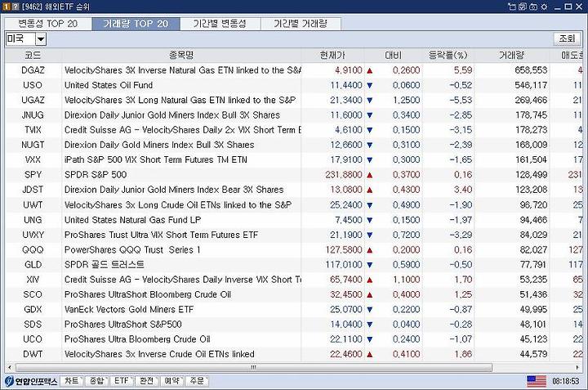The height and width of the screenshot is (390, 588).
Task: Click the SPDR 골드 트러스트 name
Action: coord(105,265)
